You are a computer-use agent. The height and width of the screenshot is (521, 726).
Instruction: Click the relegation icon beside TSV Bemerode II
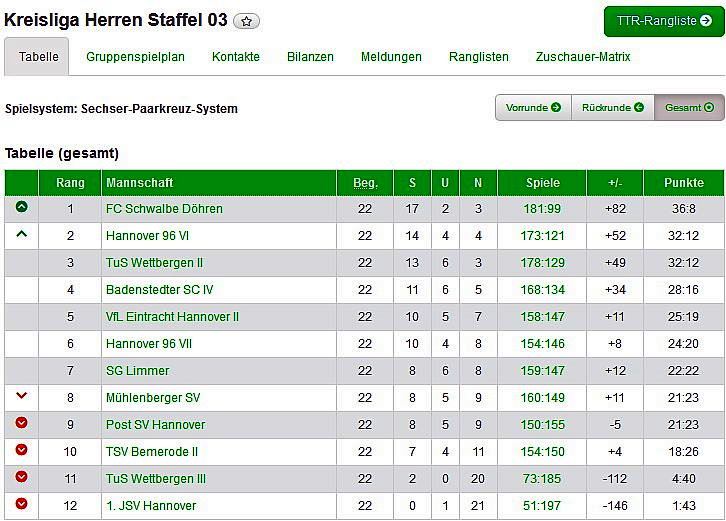(22, 451)
